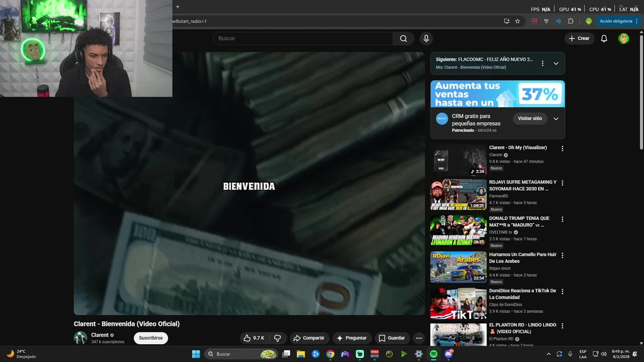The width and height of the screenshot is (644, 362).
Task: Click the FARMEORD channel name
Action: (499, 196)
